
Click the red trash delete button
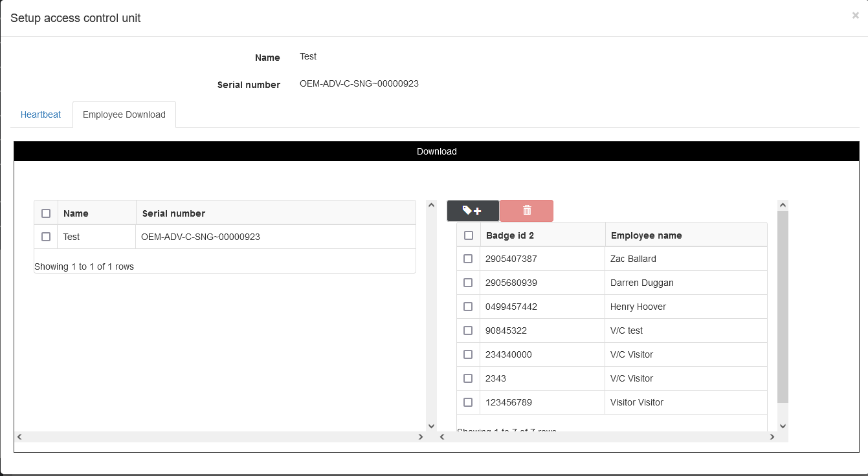pos(526,211)
